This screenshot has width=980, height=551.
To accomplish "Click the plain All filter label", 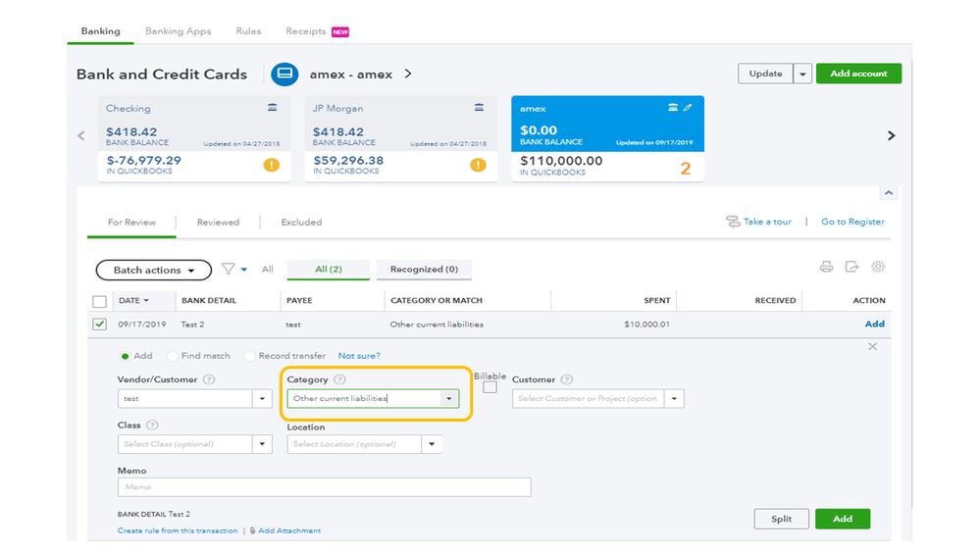I will click(x=268, y=270).
